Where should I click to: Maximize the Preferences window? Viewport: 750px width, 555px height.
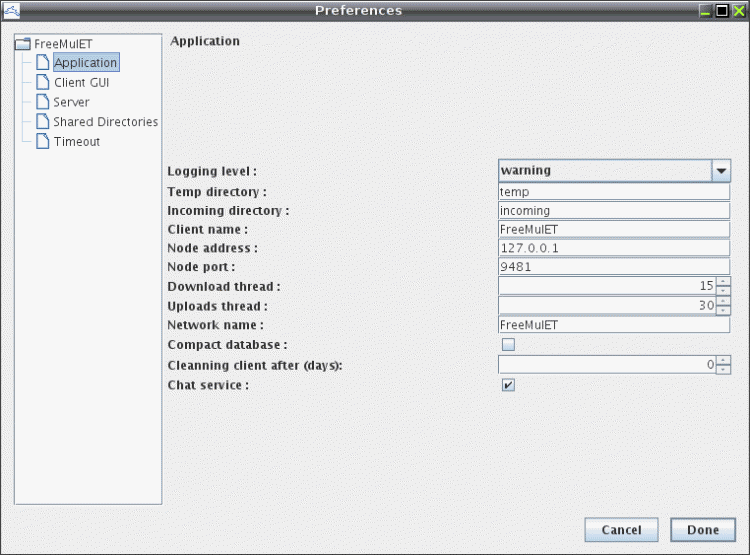pos(722,11)
